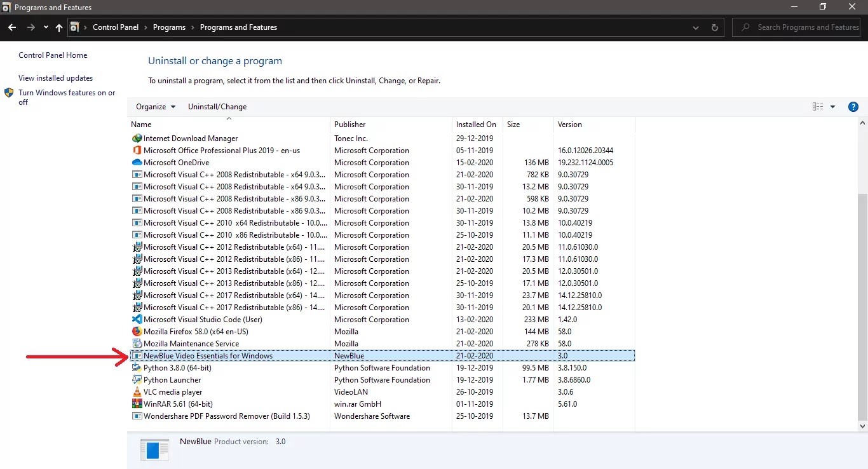Click the Visual C++ 2012 (x64) installer icon
868x469 pixels.
click(137, 247)
